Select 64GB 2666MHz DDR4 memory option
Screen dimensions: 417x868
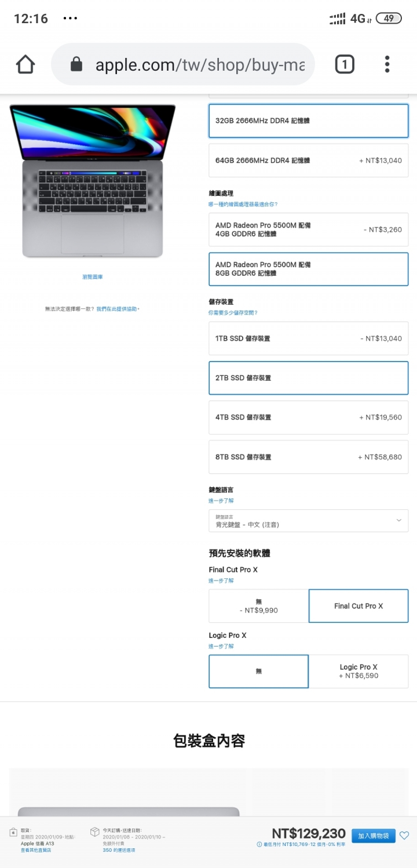309,161
